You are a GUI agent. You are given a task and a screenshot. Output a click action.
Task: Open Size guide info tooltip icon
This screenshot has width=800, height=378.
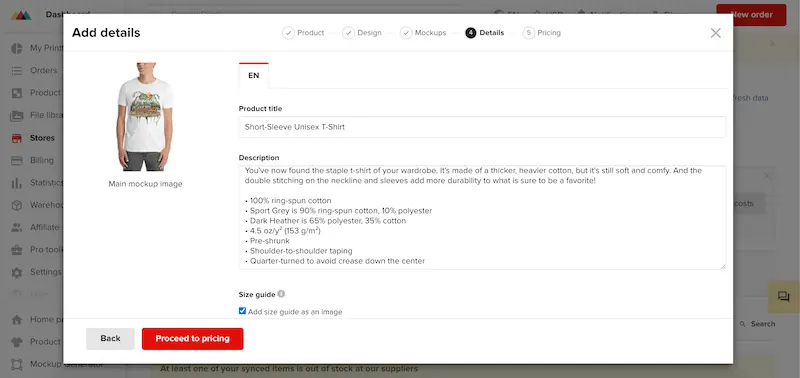(281, 294)
